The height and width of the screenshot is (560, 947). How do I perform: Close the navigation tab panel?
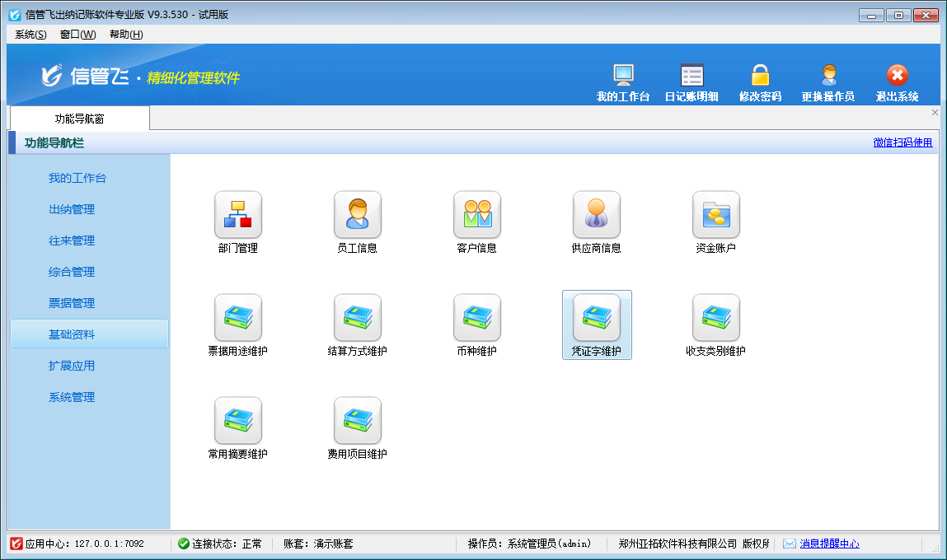[x=935, y=112]
